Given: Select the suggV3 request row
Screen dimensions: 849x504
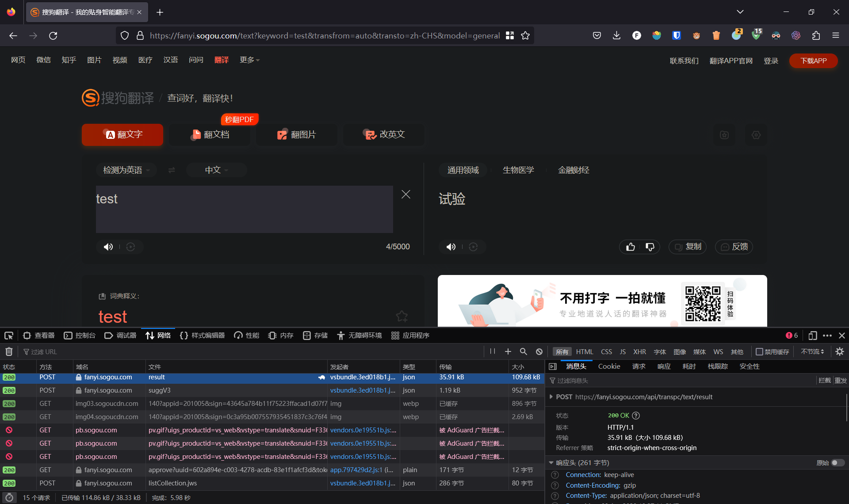Looking at the screenshot, I should 272,390.
